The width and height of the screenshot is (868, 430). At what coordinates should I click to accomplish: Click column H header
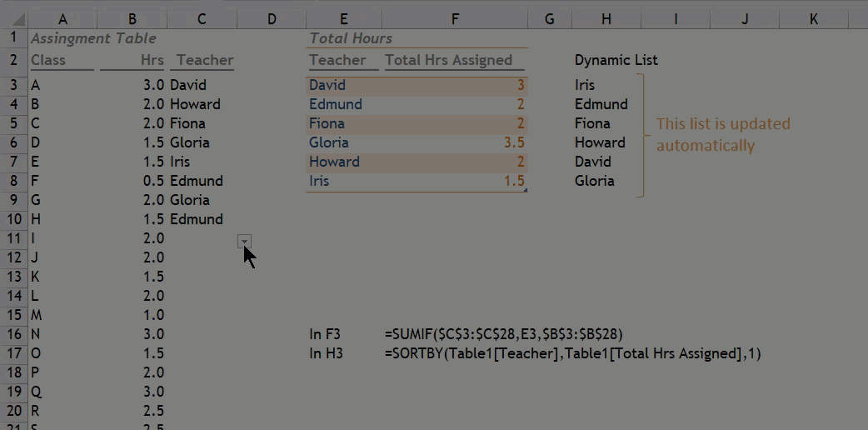pyautogui.click(x=606, y=18)
